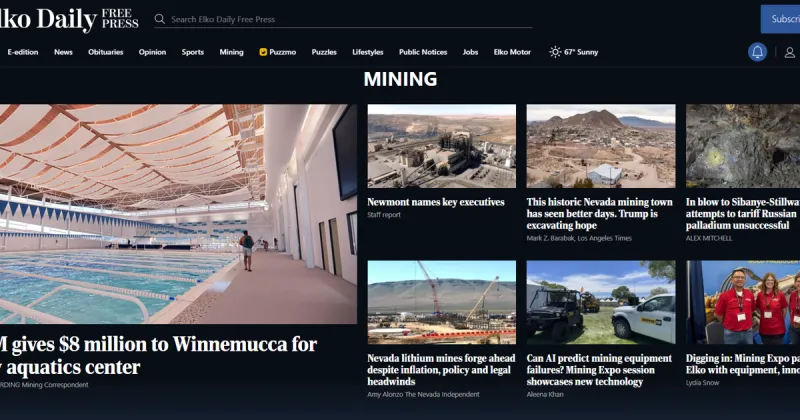The image size is (800, 420).
Task: Go to the Sports section
Action: click(x=192, y=52)
